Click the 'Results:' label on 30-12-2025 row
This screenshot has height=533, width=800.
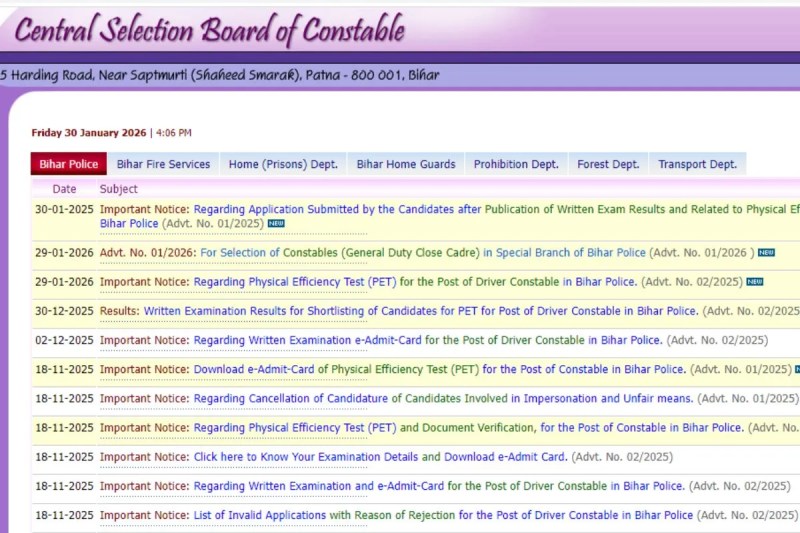point(119,311)
